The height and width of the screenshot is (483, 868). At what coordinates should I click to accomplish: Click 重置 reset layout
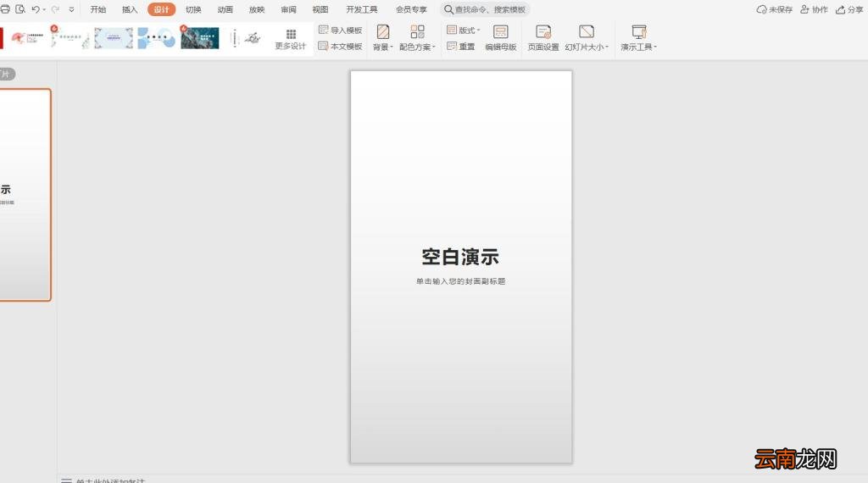tap(461, 47)
